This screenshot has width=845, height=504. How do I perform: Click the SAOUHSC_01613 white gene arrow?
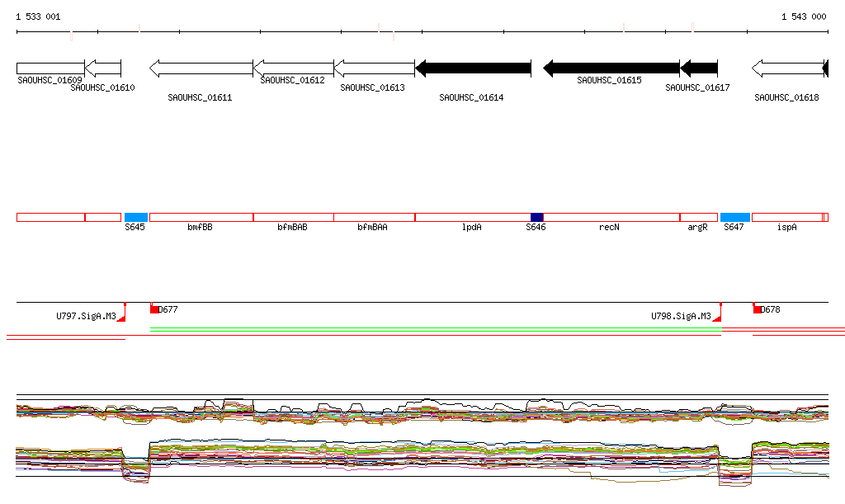pos(374,68)
